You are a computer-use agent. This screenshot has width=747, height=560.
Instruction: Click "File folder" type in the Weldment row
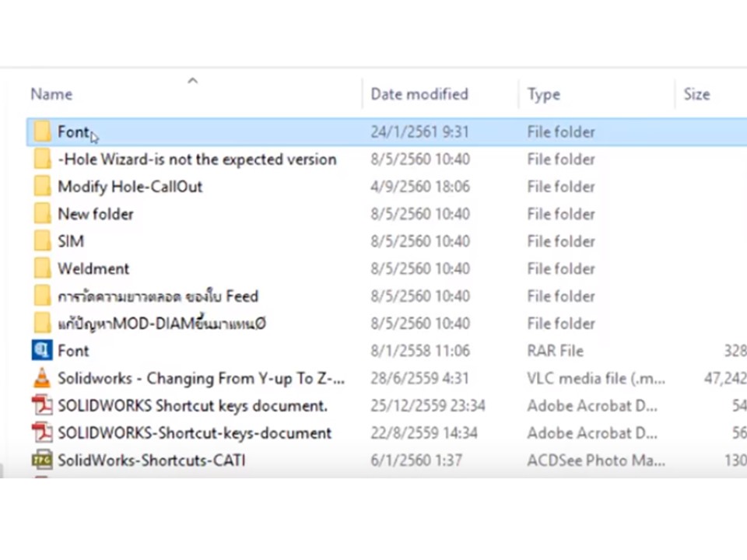click(561, 268)
